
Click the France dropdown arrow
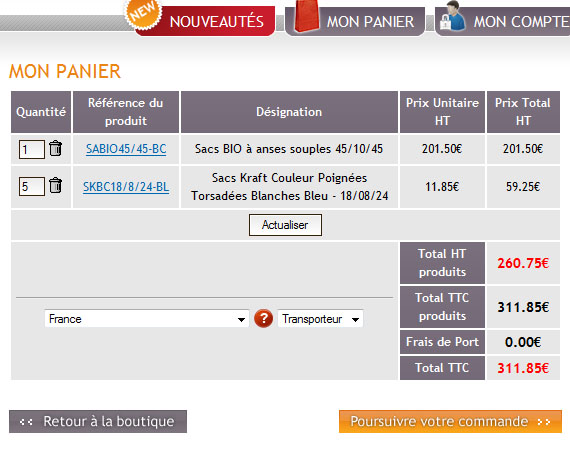[x=241, y=320]
